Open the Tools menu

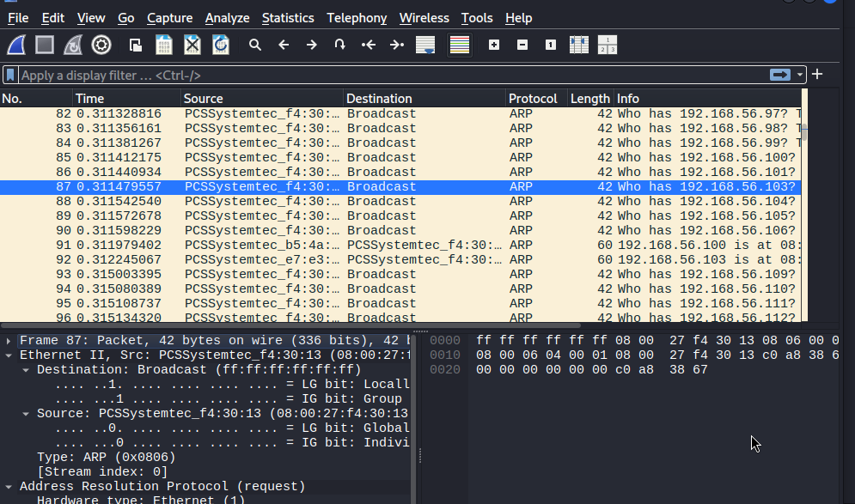pos(477,18)
